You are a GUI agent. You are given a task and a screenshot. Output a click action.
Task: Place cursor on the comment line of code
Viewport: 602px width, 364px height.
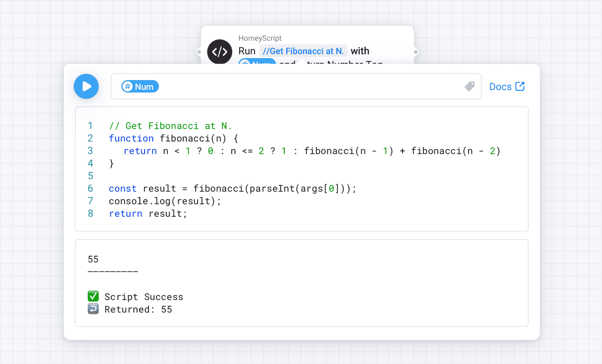coord(170,126)
